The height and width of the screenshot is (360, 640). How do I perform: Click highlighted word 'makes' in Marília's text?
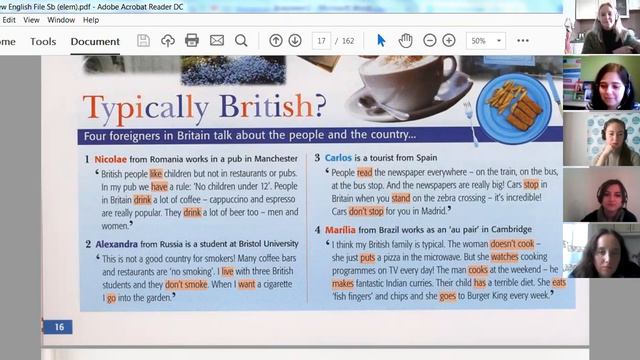click(342, 283)
